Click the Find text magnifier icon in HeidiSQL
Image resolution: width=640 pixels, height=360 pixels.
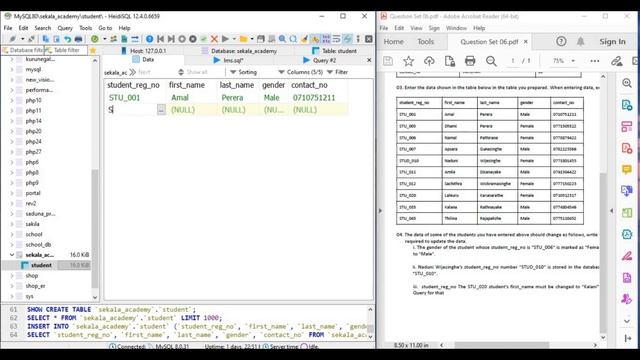tap(282, 39)
